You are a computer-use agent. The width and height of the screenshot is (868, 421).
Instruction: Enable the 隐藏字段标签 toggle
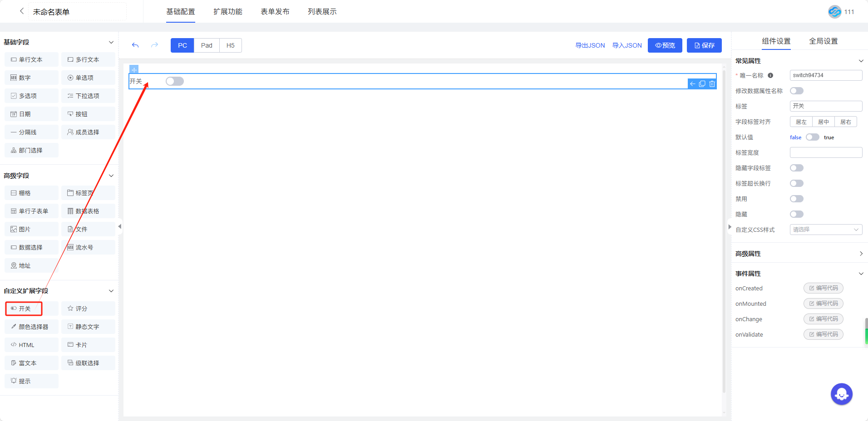click(x=796, y=168)
